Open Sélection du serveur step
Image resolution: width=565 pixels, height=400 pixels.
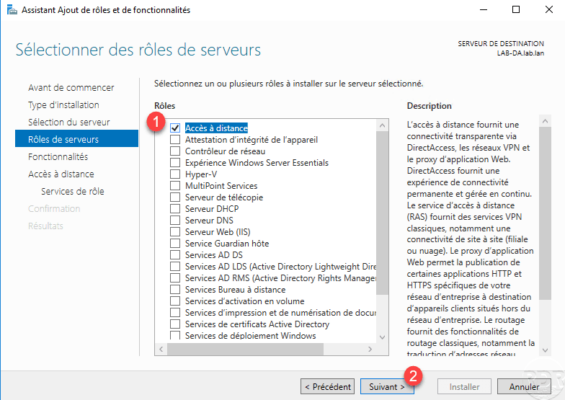click(x=69, y=122)
